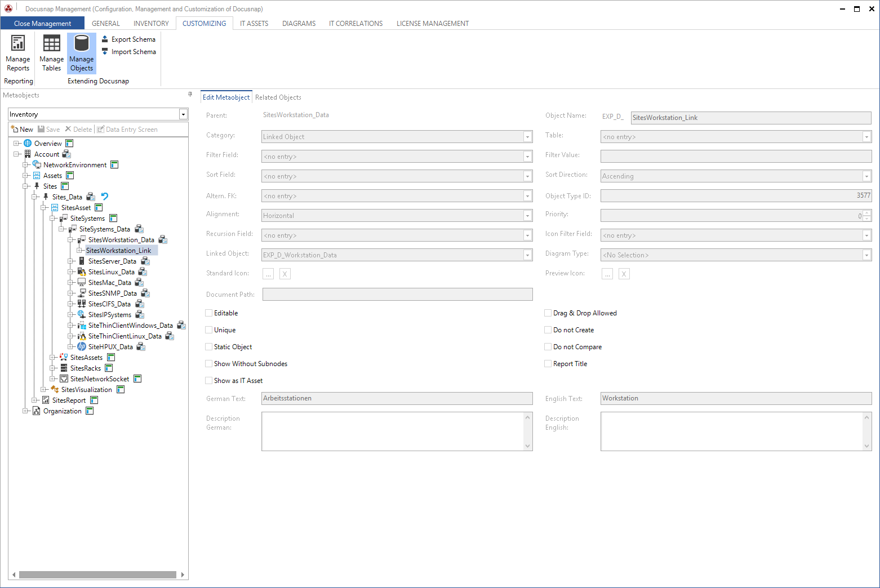Viewport: 880px width, 588px height.
Task: Switch to the Related Objects tab
Action: [x=278, y=97]
